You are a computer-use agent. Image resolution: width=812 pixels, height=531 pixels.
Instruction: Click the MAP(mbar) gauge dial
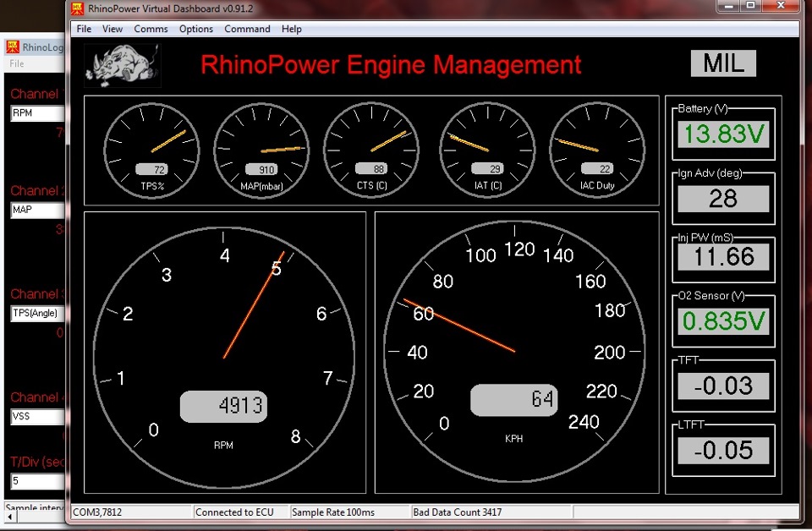pyautogui.click(x=261, y=151)
